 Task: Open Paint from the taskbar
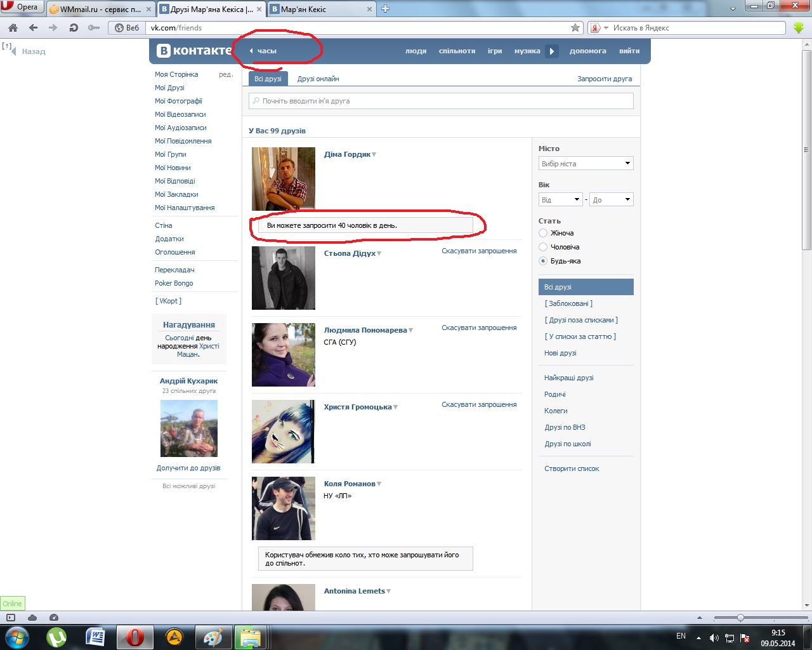point(213,637)
